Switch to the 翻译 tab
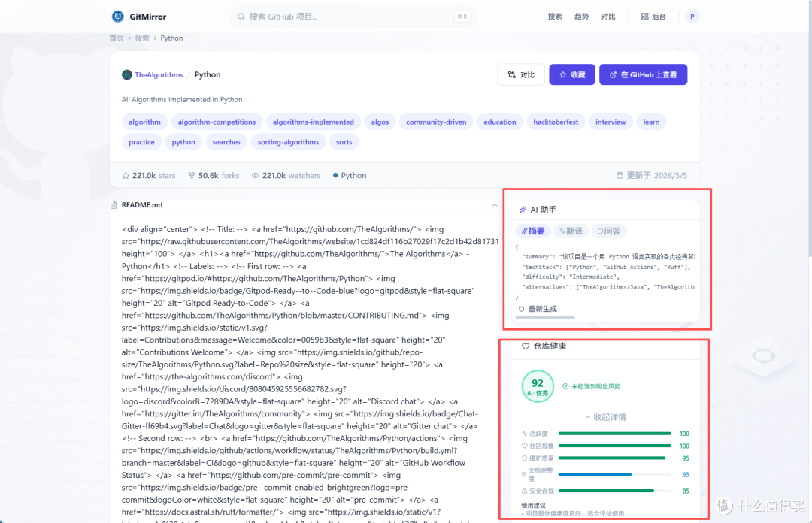Image resolution: width=812 pixels, height=523 pixels. (571, 231)
